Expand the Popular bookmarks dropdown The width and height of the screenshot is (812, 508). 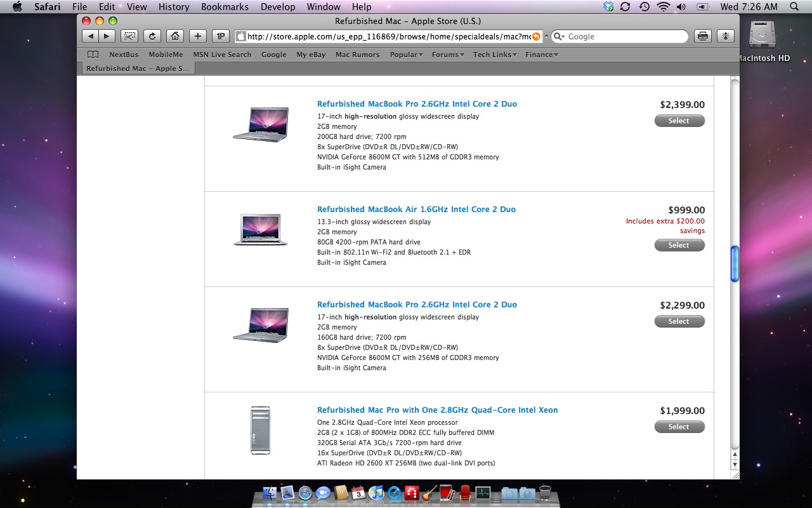pyautogui.click(x=406, y=55)
